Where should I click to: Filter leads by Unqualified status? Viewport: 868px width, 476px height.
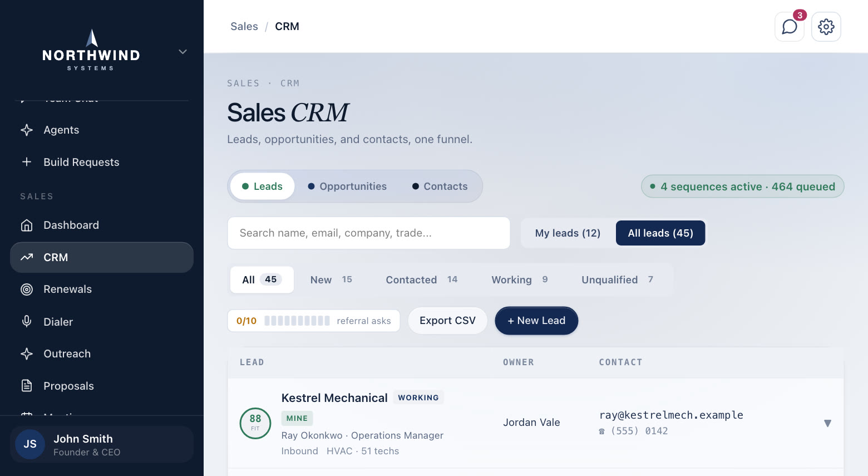pos(617,279)
